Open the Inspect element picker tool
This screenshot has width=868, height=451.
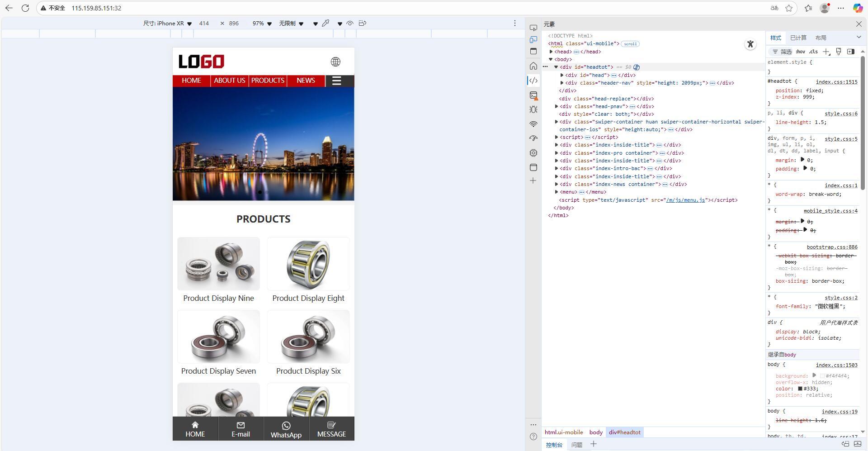533,28
